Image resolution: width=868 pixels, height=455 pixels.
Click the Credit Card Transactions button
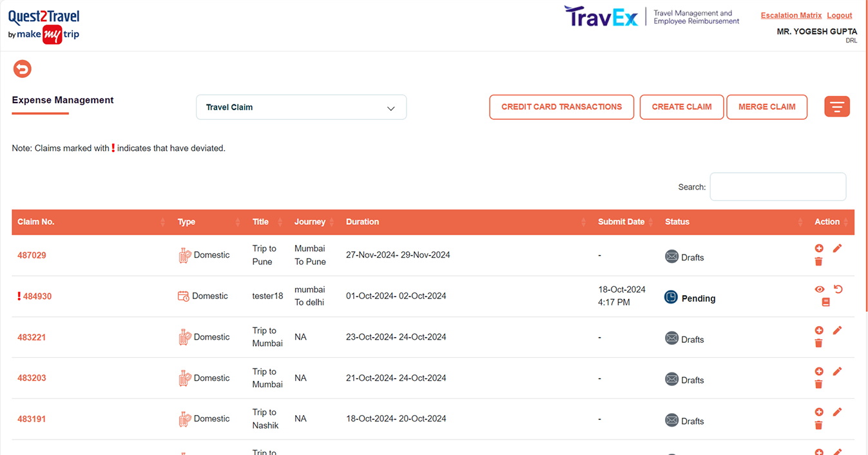click(x=561, y=107)
